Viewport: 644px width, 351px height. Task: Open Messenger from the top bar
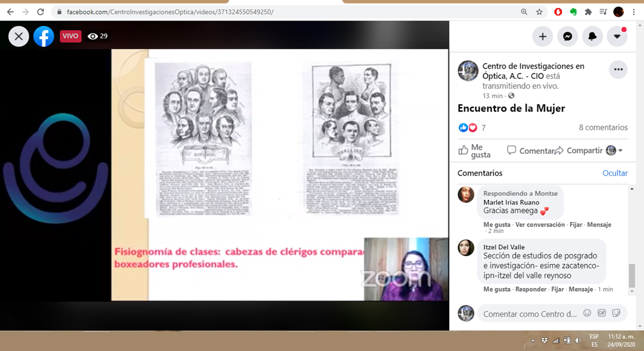coord(567,36)
